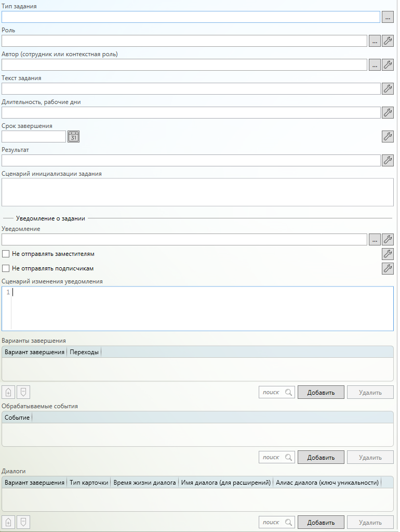This screenshot has height=532, width=400.
Task: Click the wrench icon for Длительность, рабочие дни
Action: [388, 112]
